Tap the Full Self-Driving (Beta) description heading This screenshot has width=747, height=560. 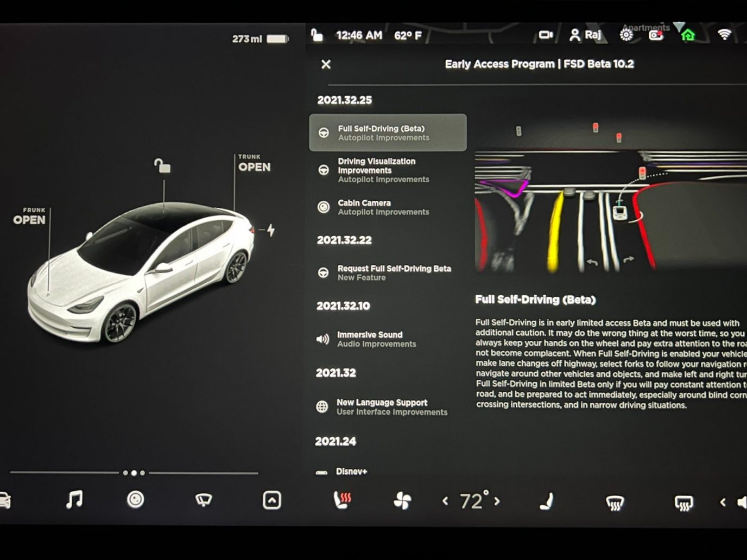tap(535, 300)
